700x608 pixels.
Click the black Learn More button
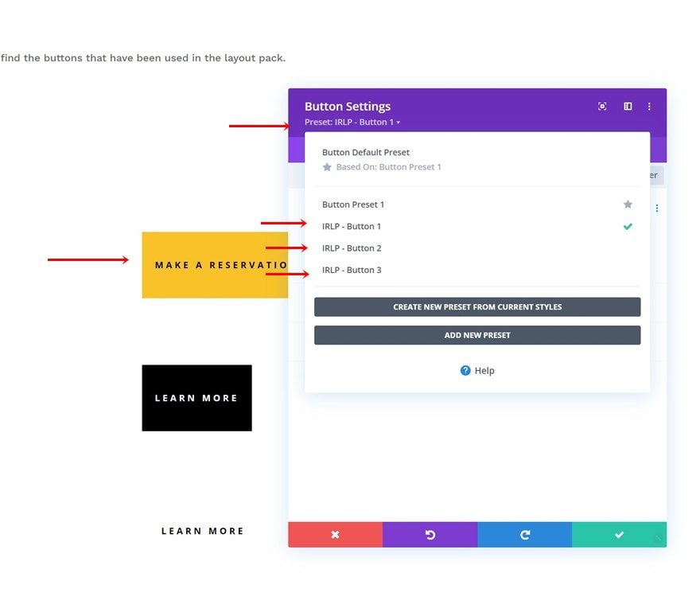tap(196, 398)
